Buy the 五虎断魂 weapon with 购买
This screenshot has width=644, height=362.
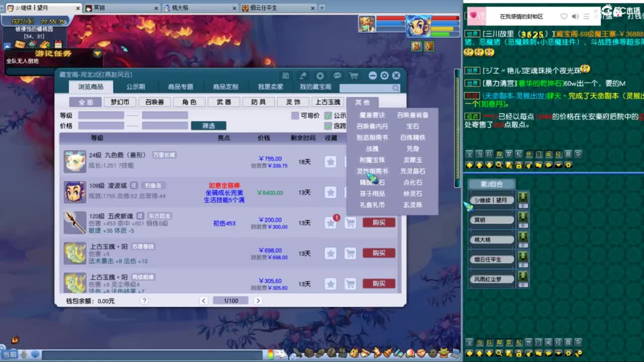(379, 223)
